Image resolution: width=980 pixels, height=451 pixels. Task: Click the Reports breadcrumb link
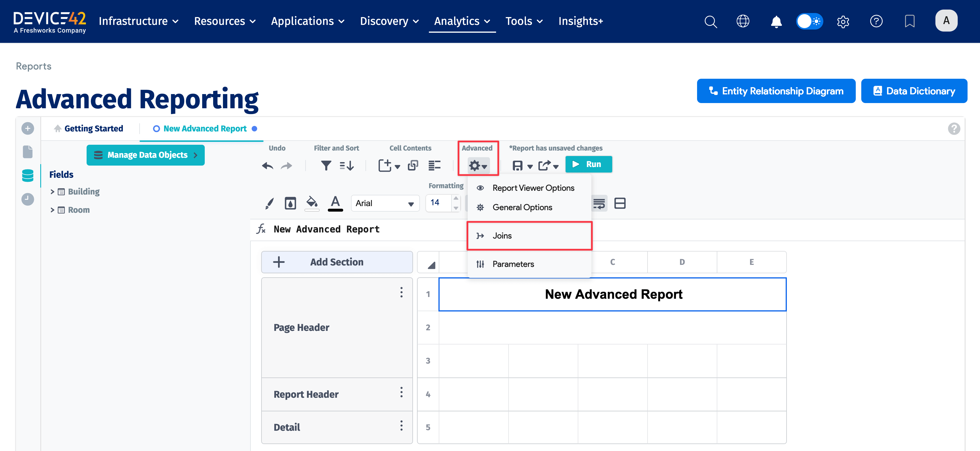(34, 66)
